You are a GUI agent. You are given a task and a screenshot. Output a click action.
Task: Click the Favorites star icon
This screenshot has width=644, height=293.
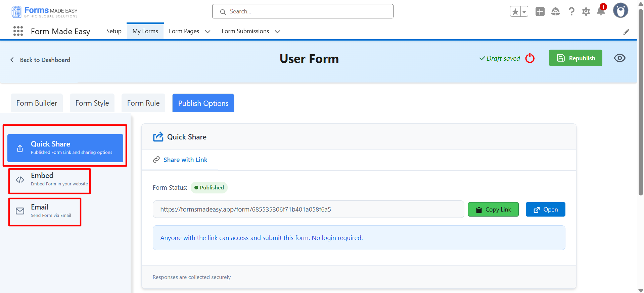pyautogui.click(x=515, y=12)
